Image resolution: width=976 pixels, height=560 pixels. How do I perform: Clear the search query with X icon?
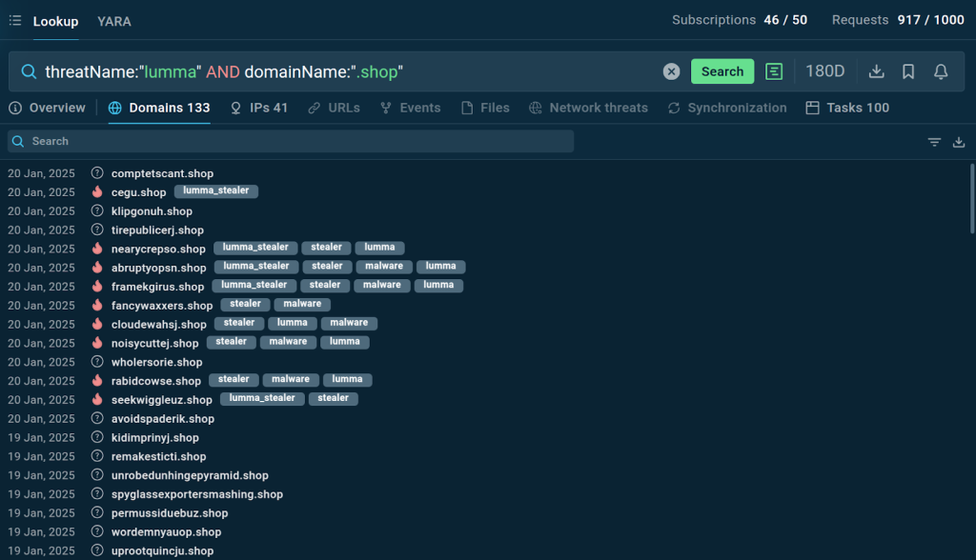(x=671, y=71)
